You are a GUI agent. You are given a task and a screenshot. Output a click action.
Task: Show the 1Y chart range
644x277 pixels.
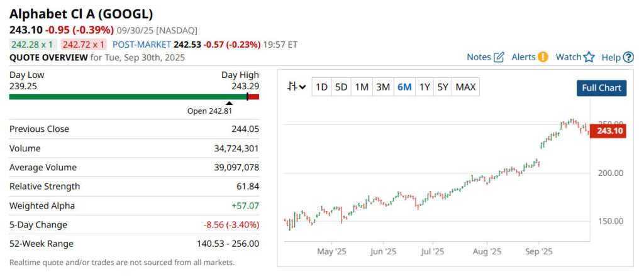click(425, 87)
